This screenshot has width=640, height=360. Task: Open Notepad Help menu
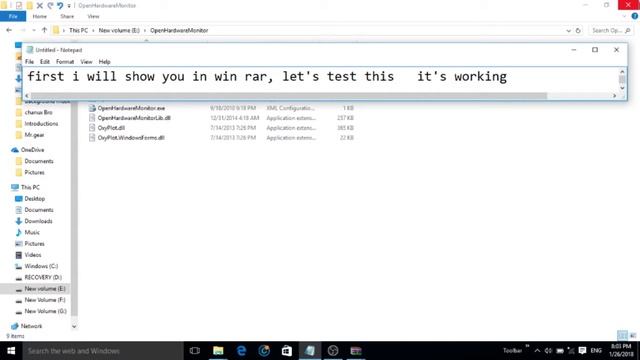pos(104,62)
